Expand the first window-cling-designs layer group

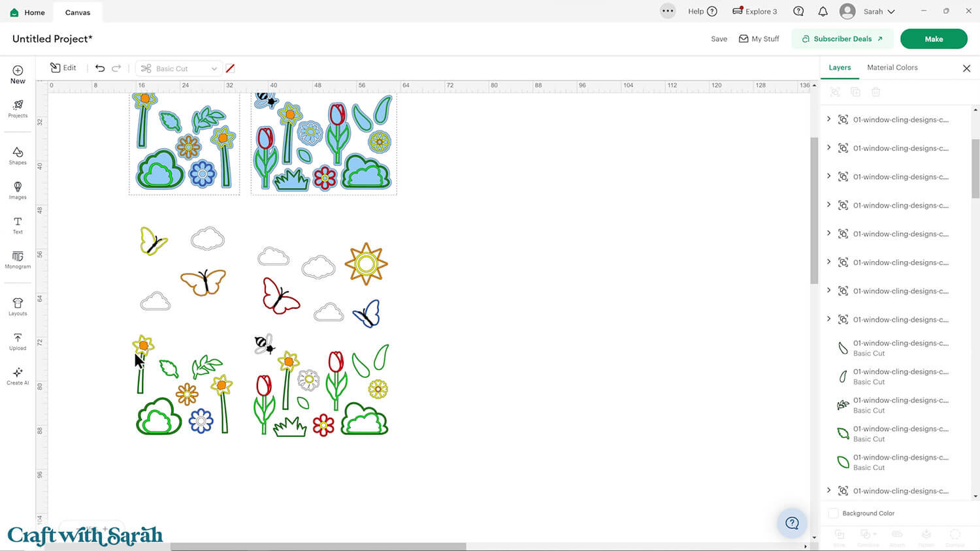click(x=829, y=119)
